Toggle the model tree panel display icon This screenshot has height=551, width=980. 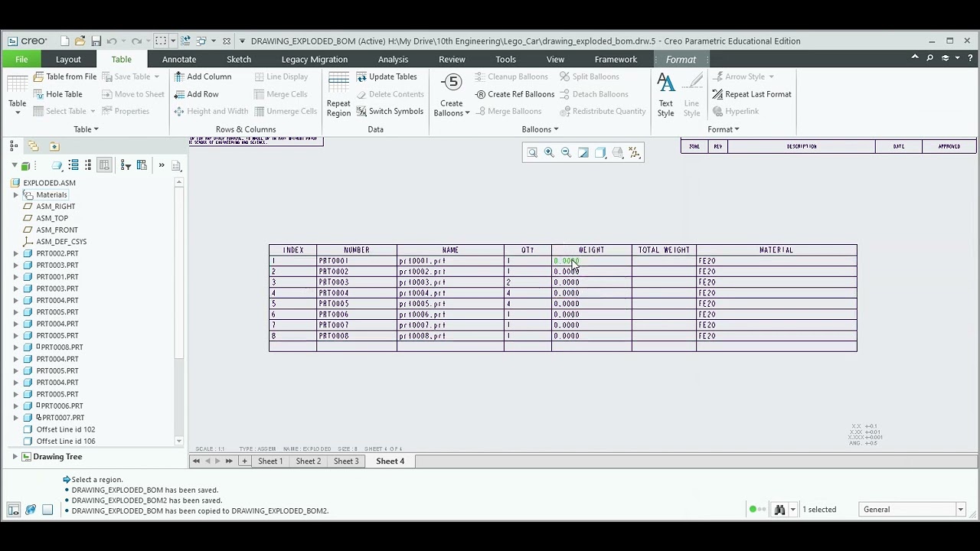[x=14, y=510]
